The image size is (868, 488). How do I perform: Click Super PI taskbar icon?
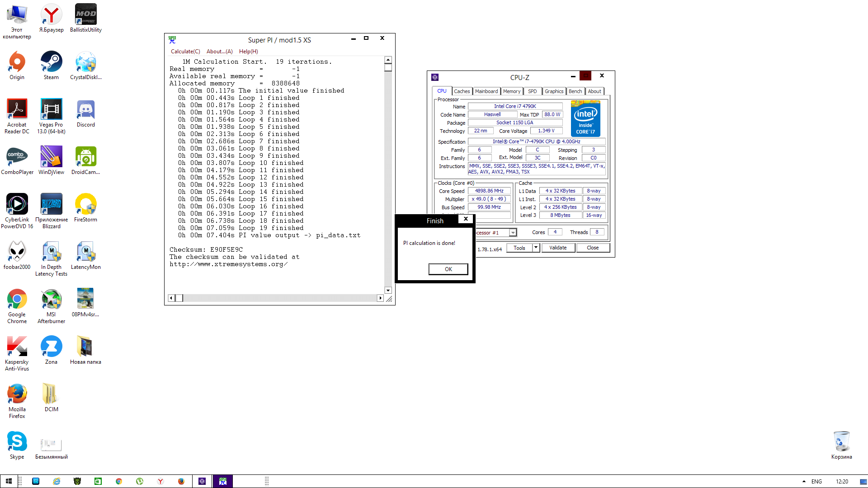[x=223, y=481]
